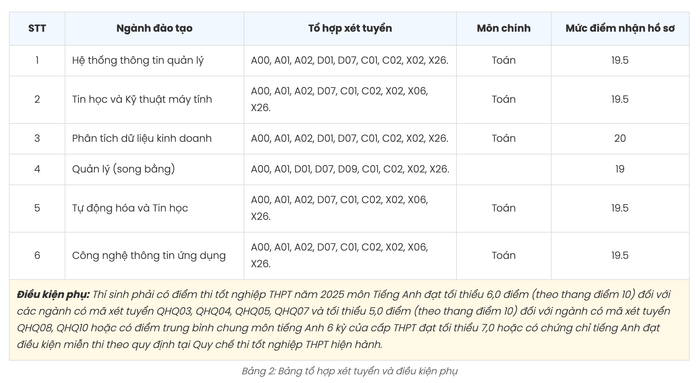This screenshot has height=383, width=700.
Task: Select the Ngành đào tạo column header
Action: click(154, 28)
